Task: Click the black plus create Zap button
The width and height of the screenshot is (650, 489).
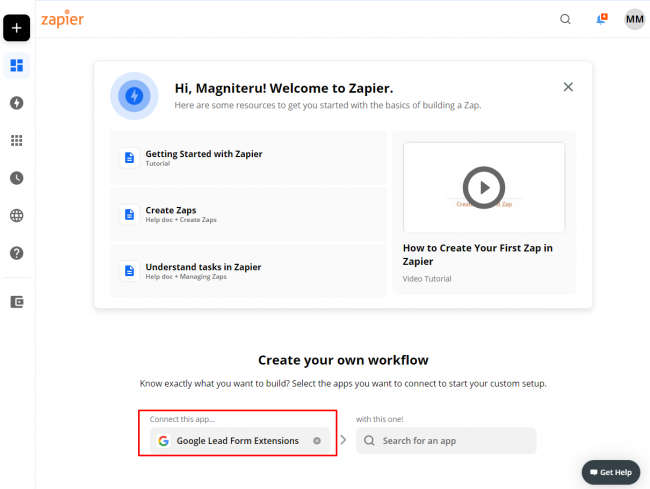Action: [16, 28]
